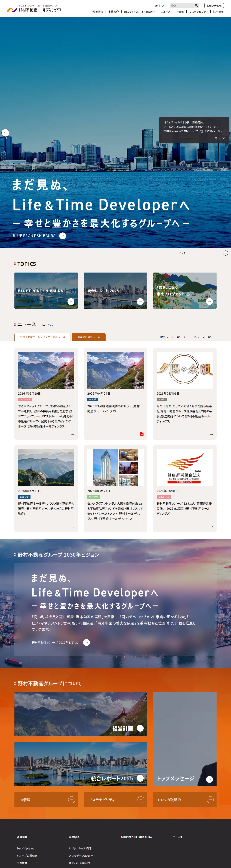The image size is (231, 868).
Task: Click the 2030年ビジョン circular arrow icon
Action: click(87, 642)
